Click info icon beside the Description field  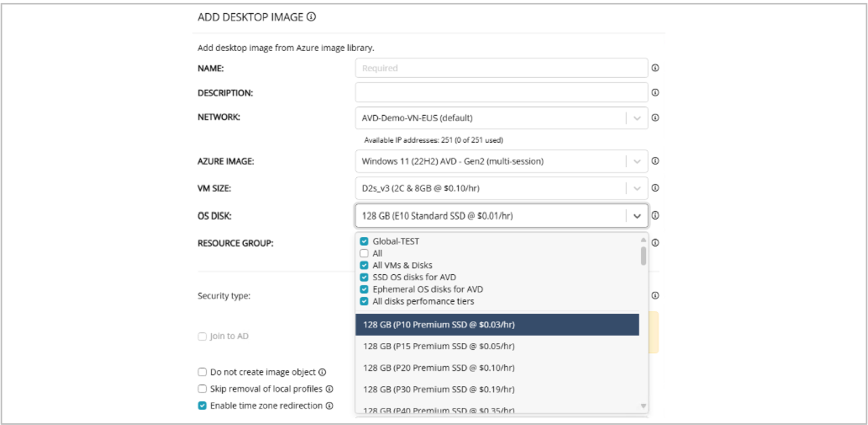[x=655, y=92]
